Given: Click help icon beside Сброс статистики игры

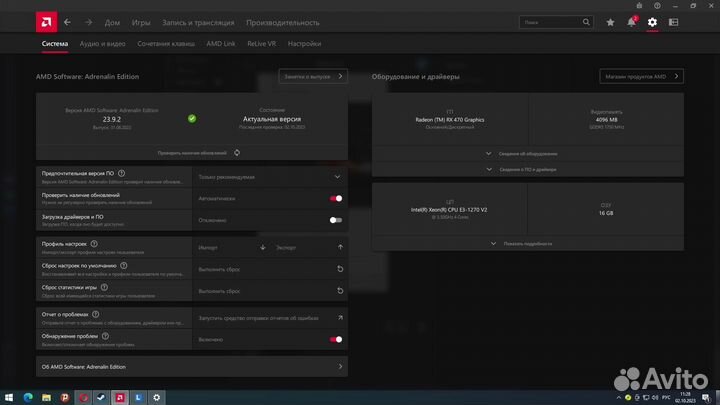Looking at the screenshot, I should click(104, 287).
